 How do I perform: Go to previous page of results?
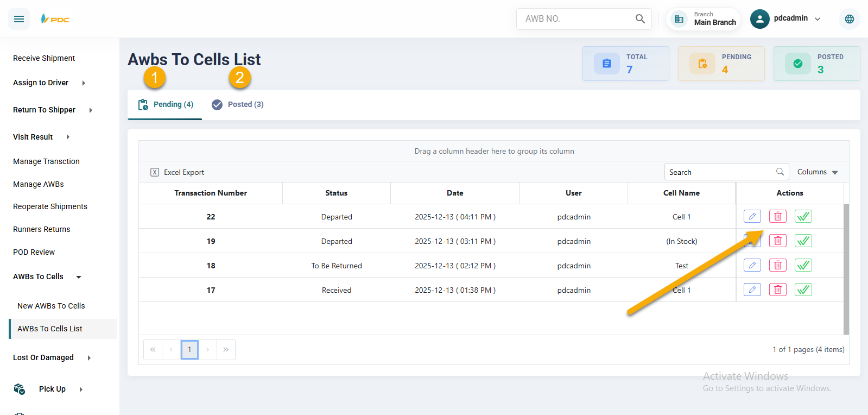(x=171, y=349)
